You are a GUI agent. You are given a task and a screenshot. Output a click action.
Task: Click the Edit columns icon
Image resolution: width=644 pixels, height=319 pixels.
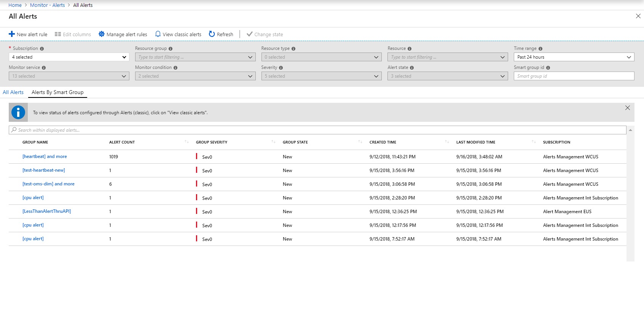[x=58, y=34]
